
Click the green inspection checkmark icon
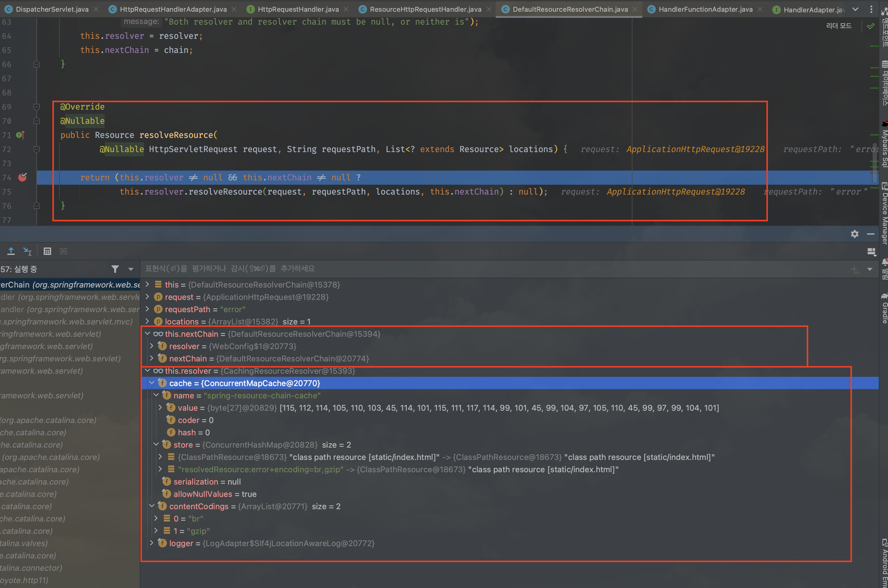871,26
